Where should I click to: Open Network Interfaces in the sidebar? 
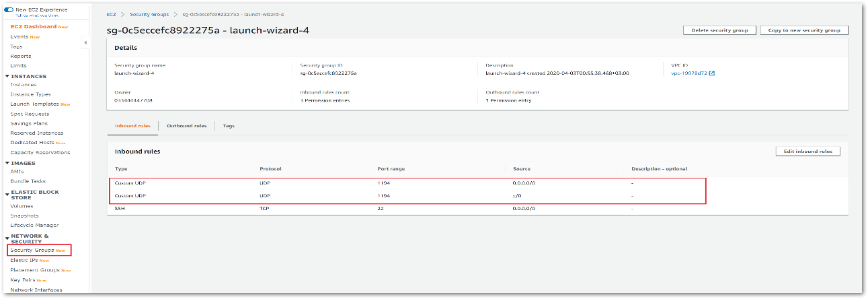[x=36, y=290]
